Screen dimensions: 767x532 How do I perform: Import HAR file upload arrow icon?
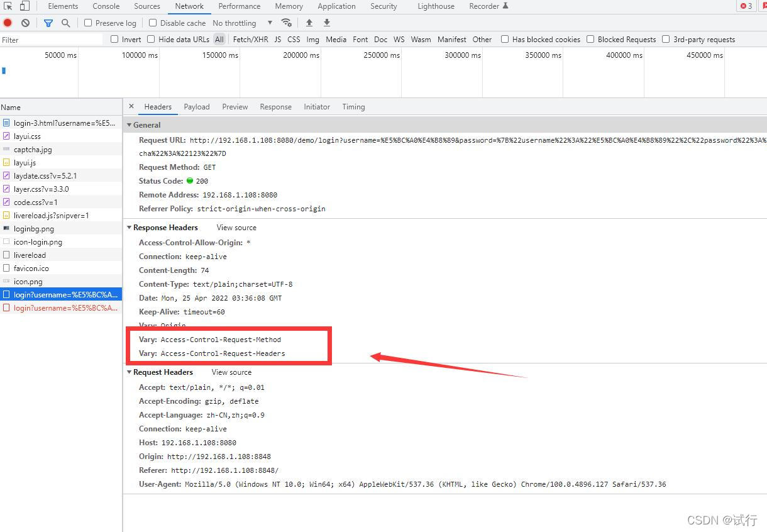tap(309, 23)
